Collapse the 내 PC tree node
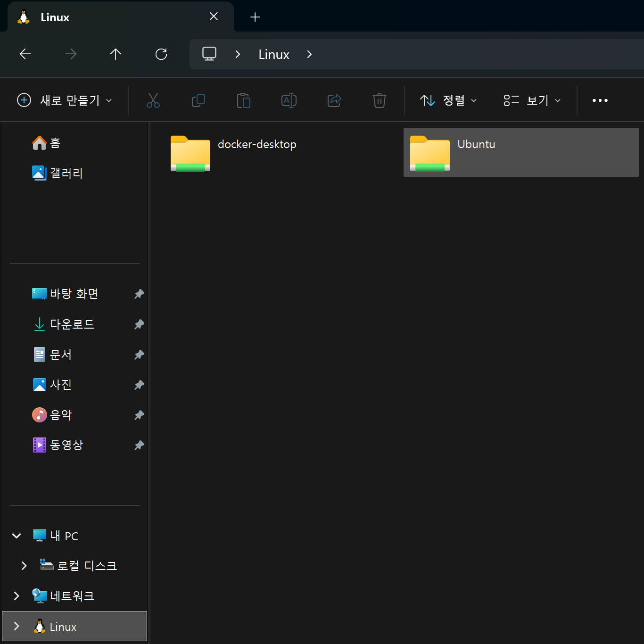 tap(17, 536)
